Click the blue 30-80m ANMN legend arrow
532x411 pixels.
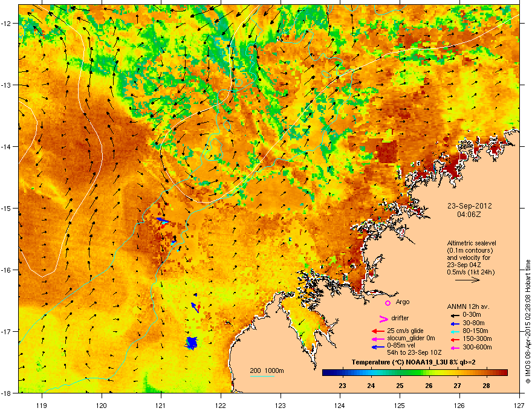coord(454,324)
